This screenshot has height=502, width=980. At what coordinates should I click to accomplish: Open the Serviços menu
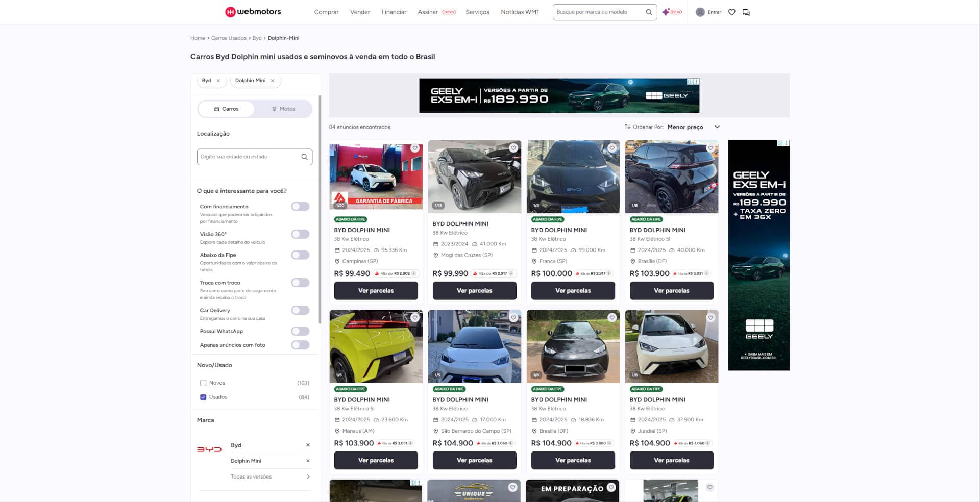(477, 12)
